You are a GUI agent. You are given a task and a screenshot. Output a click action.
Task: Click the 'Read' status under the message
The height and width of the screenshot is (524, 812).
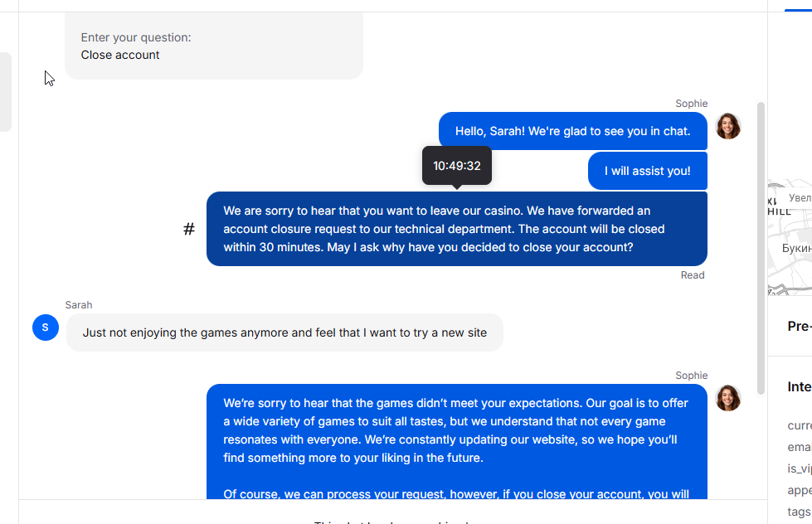[693, 275]
